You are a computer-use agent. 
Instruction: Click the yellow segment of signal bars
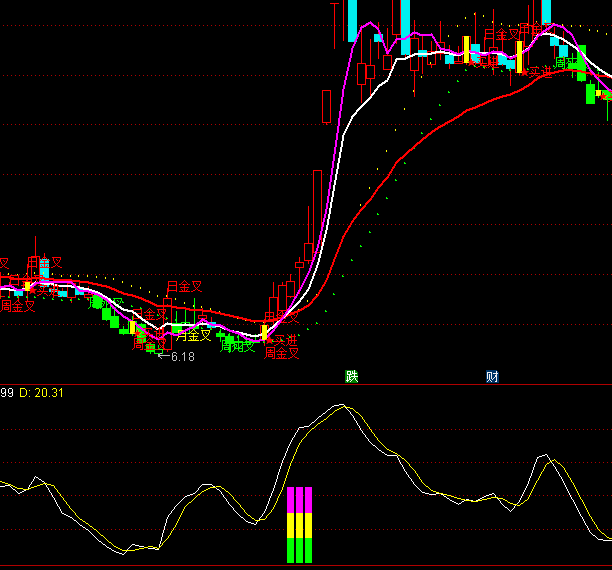(x=300, y=525)
